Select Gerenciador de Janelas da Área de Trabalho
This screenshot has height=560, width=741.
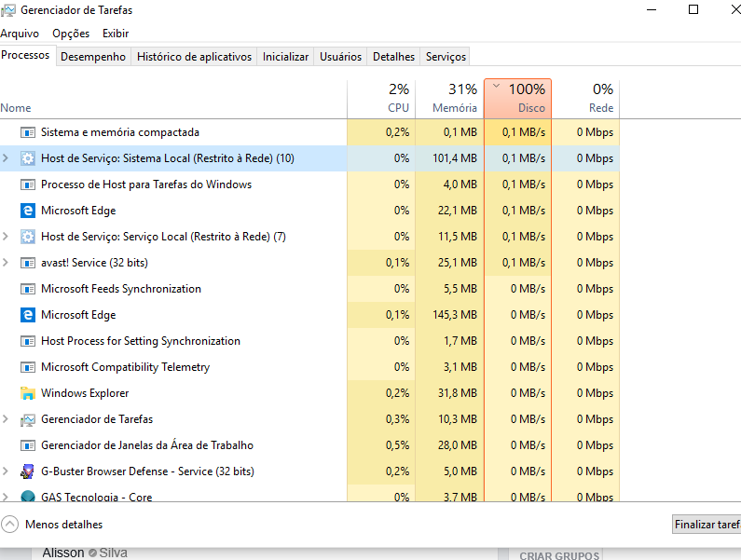[309, 445]
